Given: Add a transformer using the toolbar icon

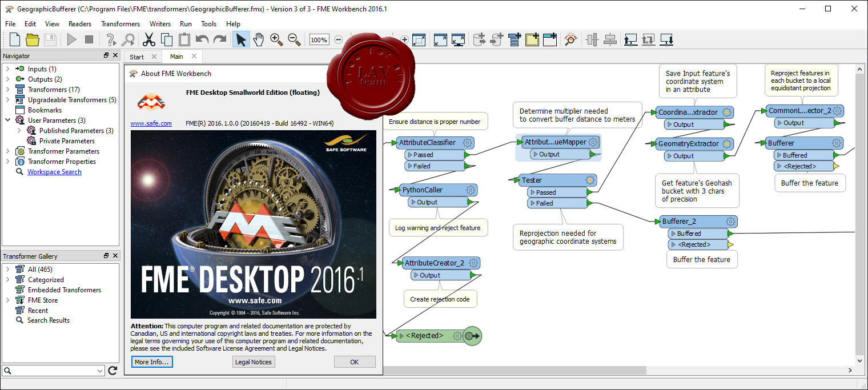Looking at the screenshot, I should (x=515, y=39).
